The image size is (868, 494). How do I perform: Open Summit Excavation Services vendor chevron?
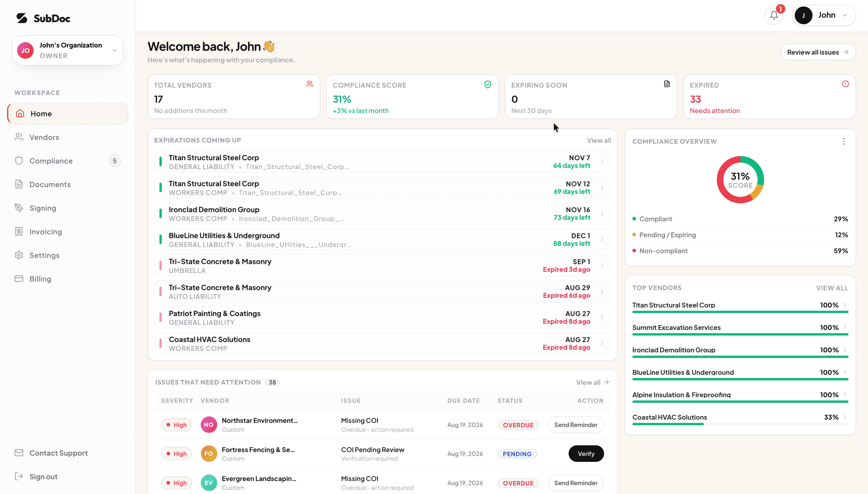tap(845, 327)
